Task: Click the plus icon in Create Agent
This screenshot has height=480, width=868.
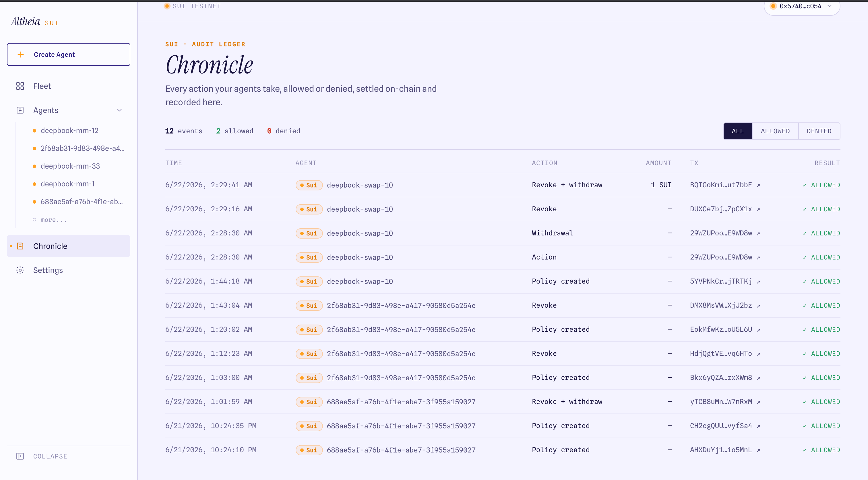Action: click(21, 54)
